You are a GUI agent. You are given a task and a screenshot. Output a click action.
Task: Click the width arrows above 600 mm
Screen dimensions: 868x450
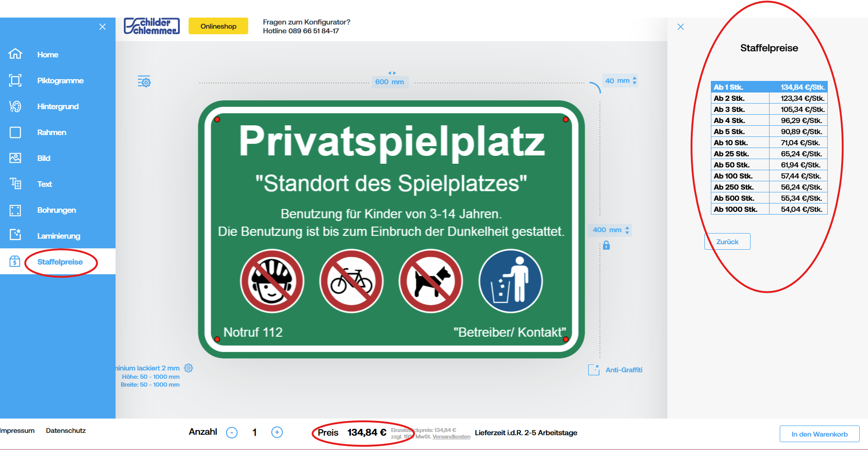(x=392, y=73)
